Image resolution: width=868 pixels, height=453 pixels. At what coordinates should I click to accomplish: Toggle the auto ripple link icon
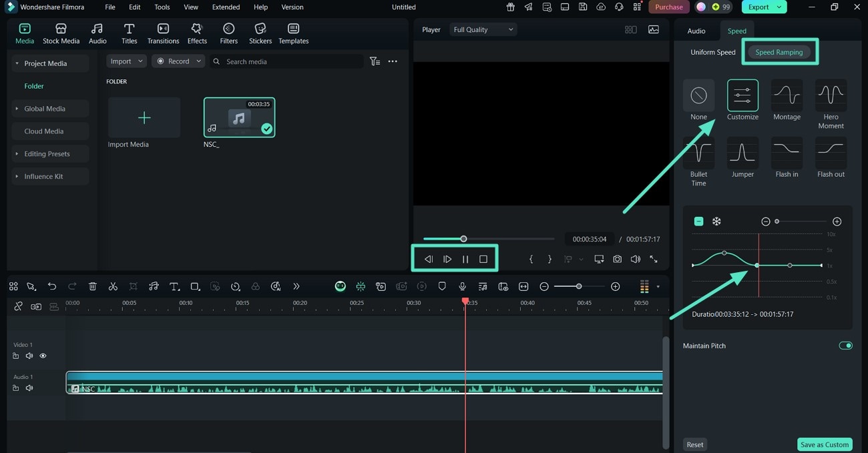pos(36,306)
